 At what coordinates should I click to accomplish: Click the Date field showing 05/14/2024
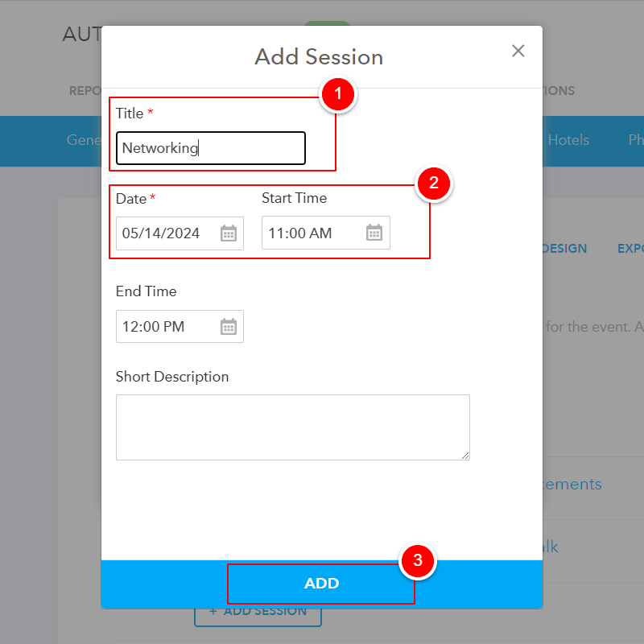point(165,233)
